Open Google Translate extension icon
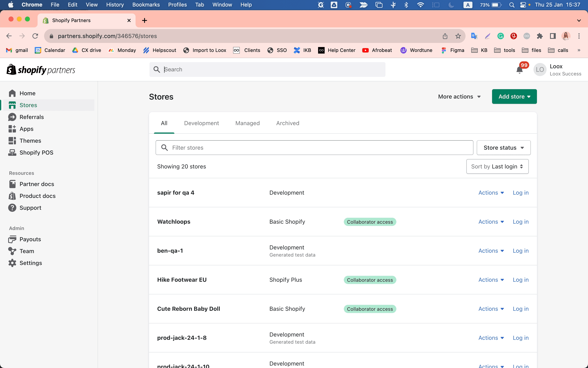The width and height of the screenshot is (588, 368). click(474, 36)
